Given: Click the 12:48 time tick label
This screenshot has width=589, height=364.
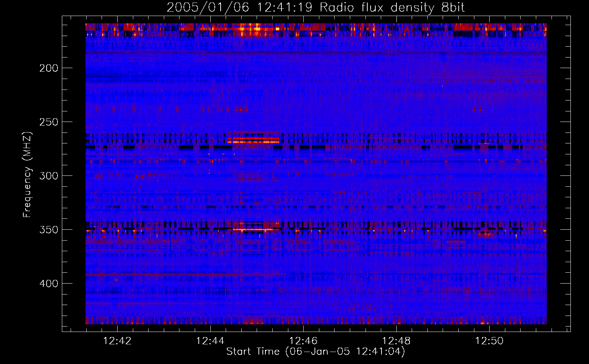Looking at the screenshot, I should pos(396,341).
